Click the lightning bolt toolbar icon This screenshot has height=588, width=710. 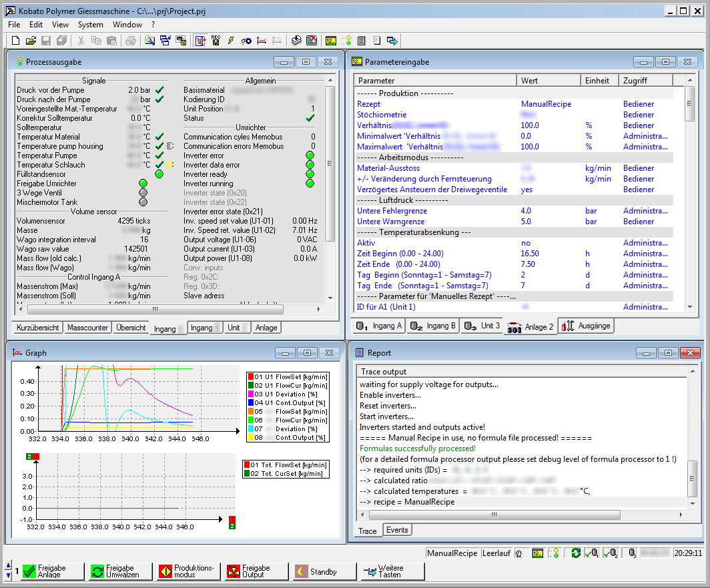231,41
